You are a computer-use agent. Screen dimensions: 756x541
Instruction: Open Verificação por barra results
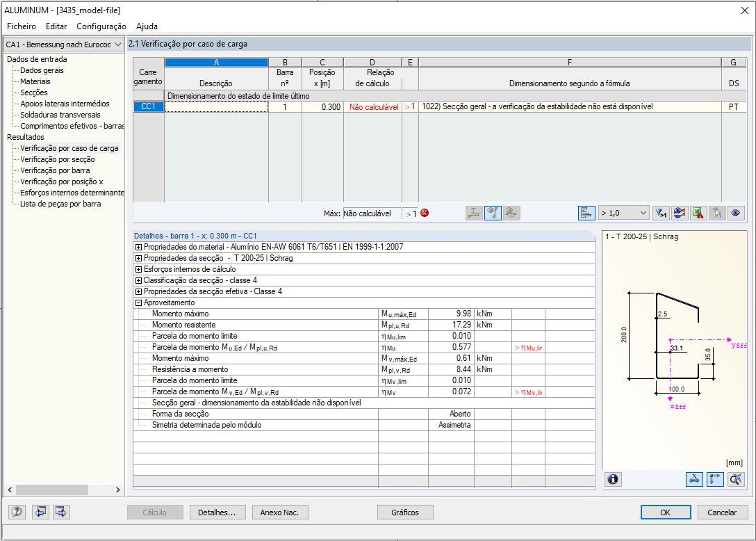coord(55,170)
